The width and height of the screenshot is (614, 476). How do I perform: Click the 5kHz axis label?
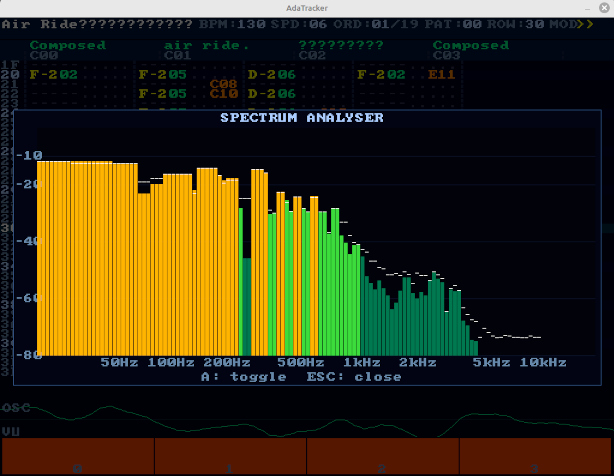point(491,362)
